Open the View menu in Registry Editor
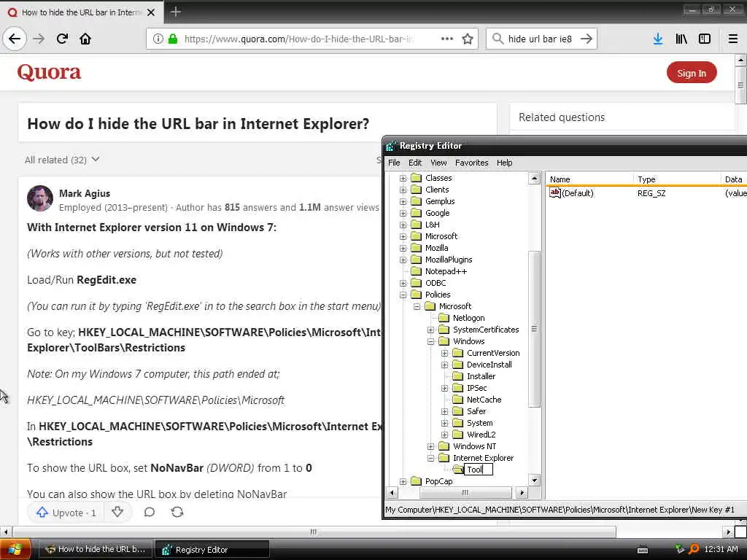Viewport: 747px width, 560px height. [x=438, y=163]
